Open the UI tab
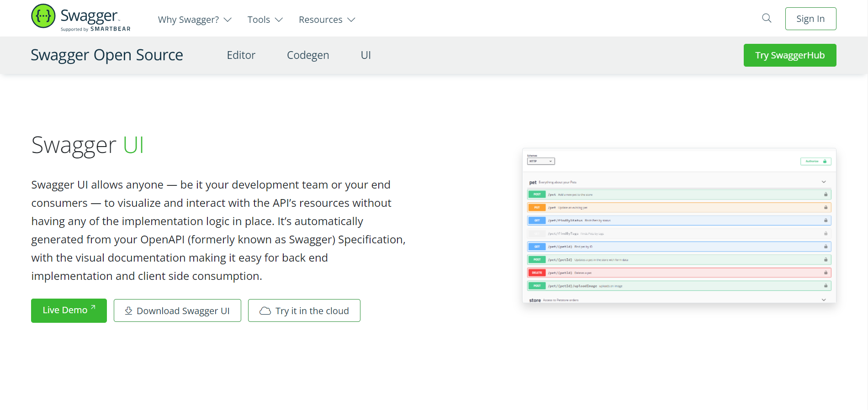 365,55
